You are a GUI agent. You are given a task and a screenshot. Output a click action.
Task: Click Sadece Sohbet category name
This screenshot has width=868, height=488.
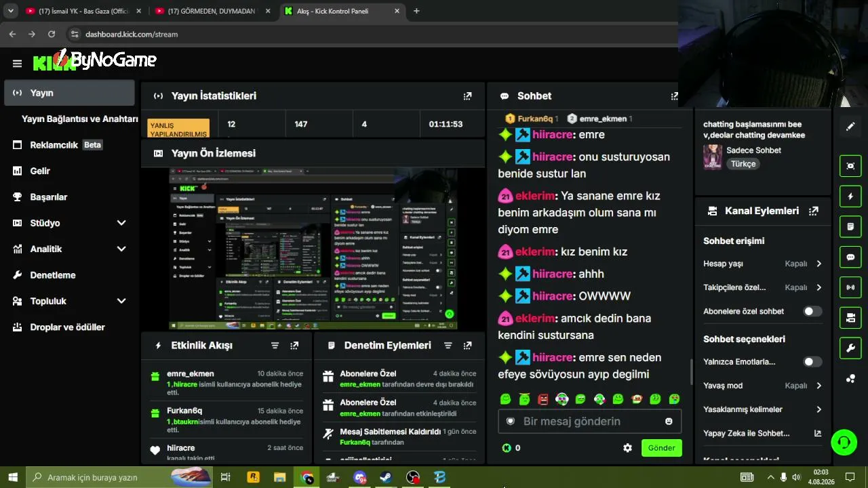click(753, 150)
